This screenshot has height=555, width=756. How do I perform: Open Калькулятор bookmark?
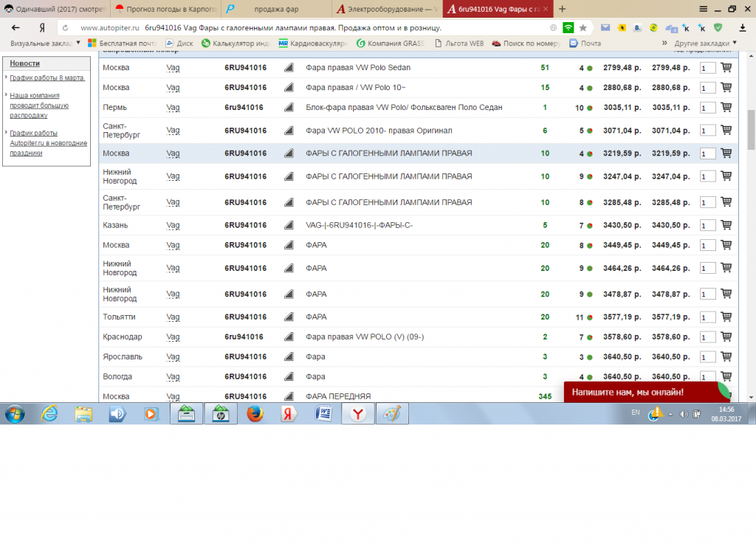(236, 43)
